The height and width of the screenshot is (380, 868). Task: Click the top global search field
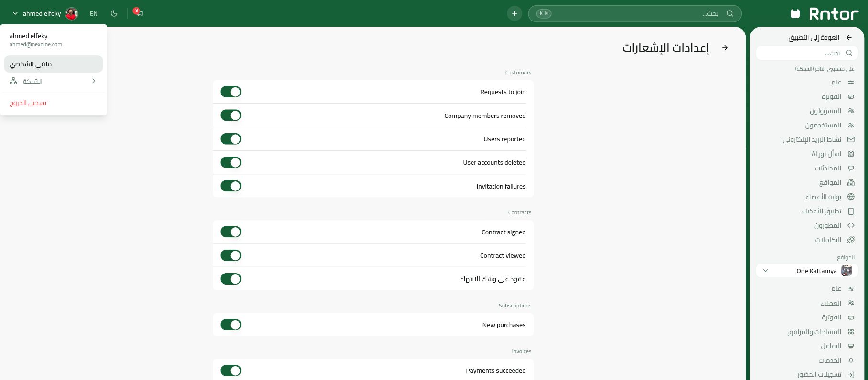tap(635, 13)
